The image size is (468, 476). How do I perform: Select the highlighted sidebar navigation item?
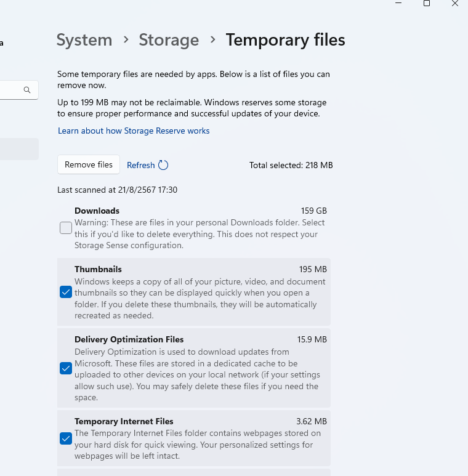point(18,149)
